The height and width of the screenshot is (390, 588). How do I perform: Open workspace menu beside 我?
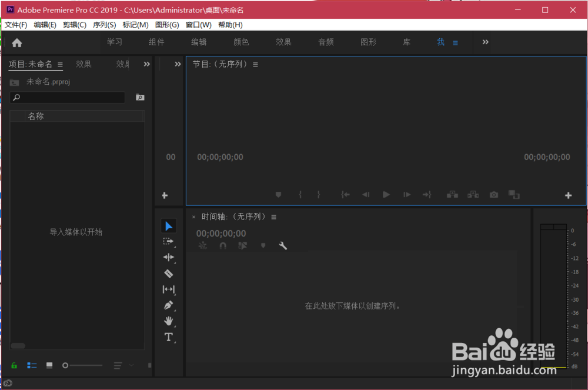pyautogui.click(x=455, y=43)
